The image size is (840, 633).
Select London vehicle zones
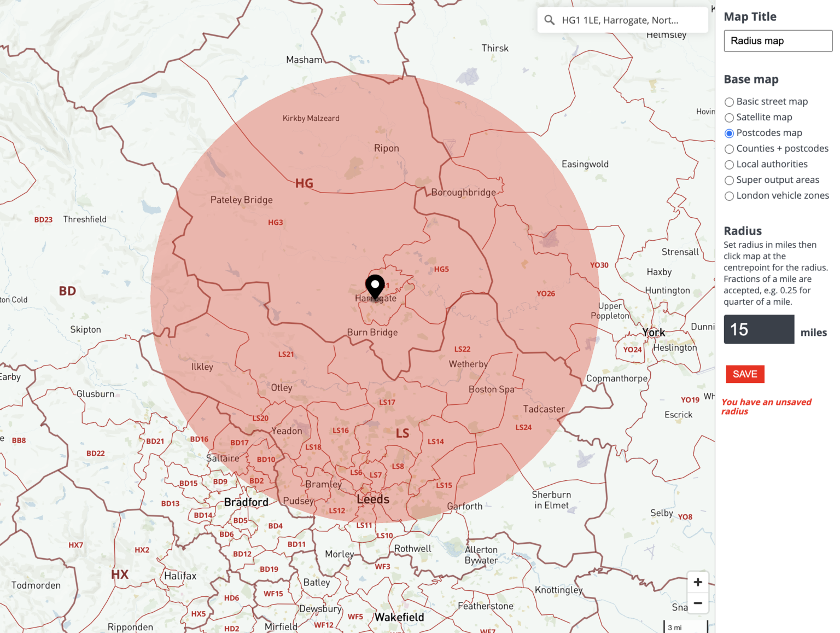pos(730,196)
